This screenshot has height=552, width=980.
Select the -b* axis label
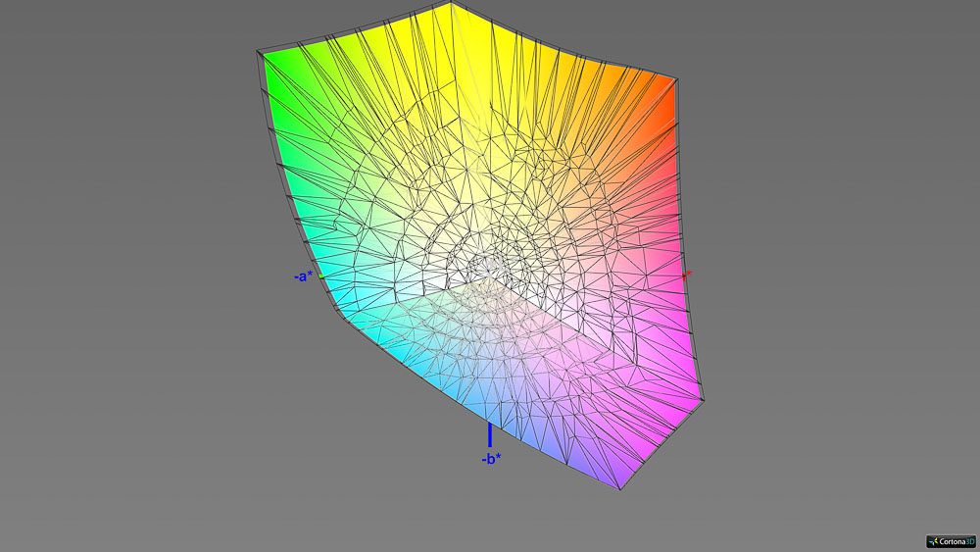tap(490, 459)
